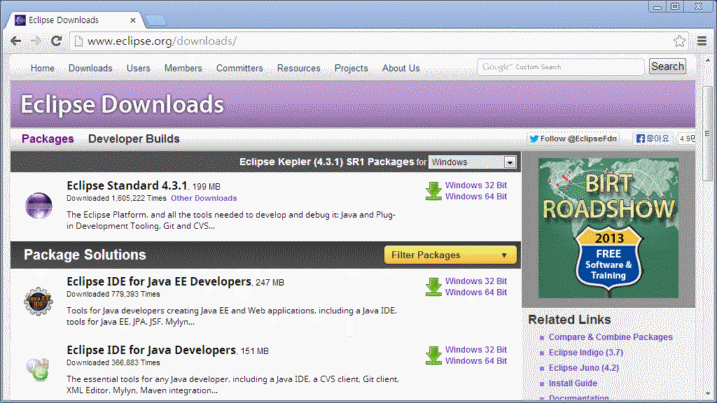The height and width of the screenshot is (403, 717).
Task: Download Eclipse Standard Windows 32 Bit
Action: tap(476, 185)
